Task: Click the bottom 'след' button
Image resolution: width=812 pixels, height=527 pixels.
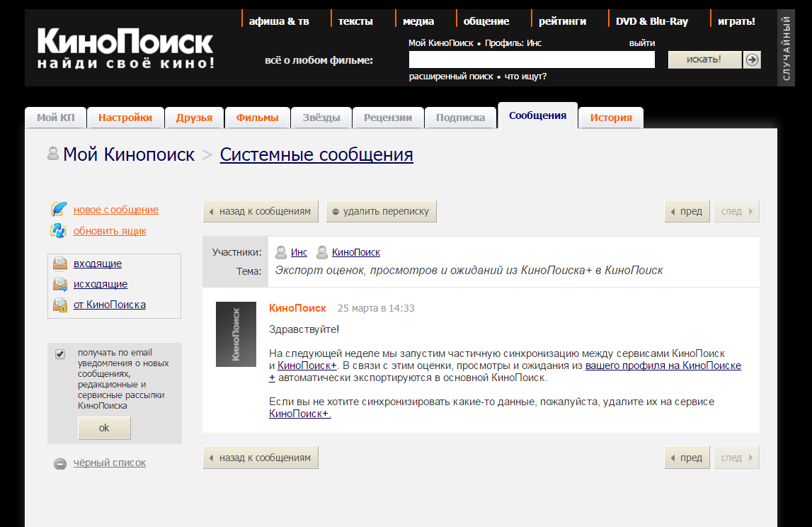Action: [736, 458]
